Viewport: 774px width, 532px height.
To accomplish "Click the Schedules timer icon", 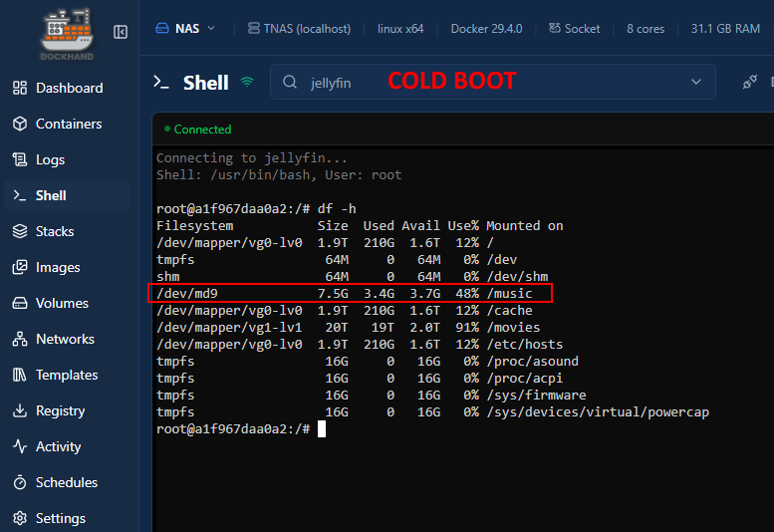I will click(x=20, y=482).
